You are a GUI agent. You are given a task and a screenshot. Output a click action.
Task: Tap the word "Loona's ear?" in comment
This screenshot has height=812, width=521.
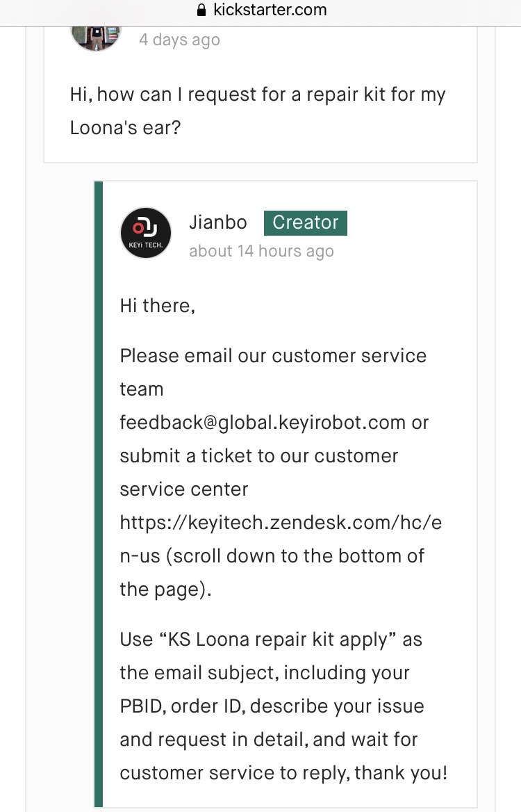(x=125, y=128)
